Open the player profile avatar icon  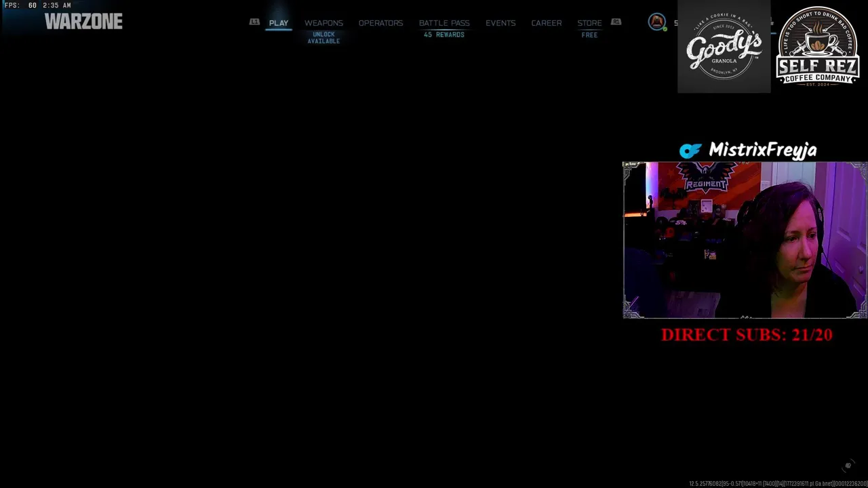coord(656,22)
